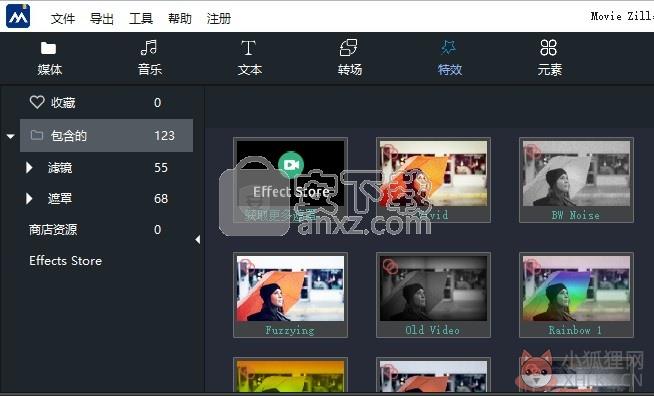Click the Fuzzying caption text
Screen dimensions: 654x396
[290, 330]
